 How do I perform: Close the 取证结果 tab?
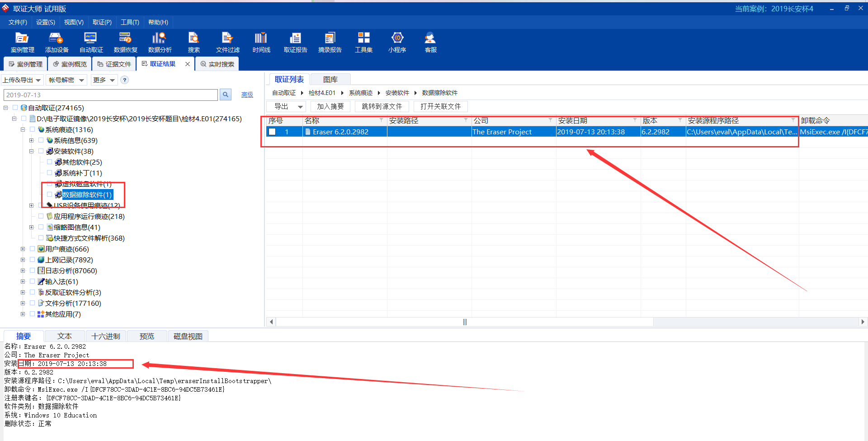click(188, 64)
